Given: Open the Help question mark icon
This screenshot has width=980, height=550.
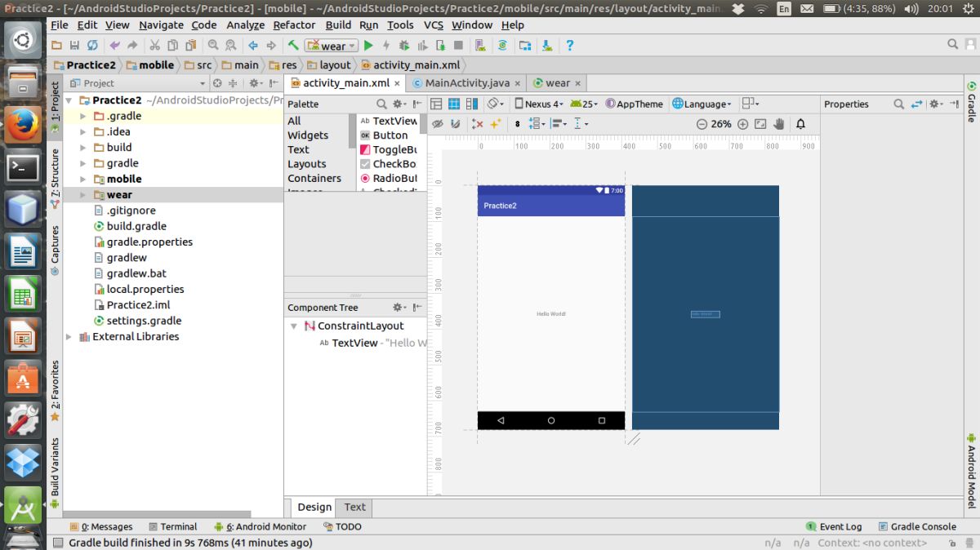Looking at the screenshot, I should coord(569,46).
